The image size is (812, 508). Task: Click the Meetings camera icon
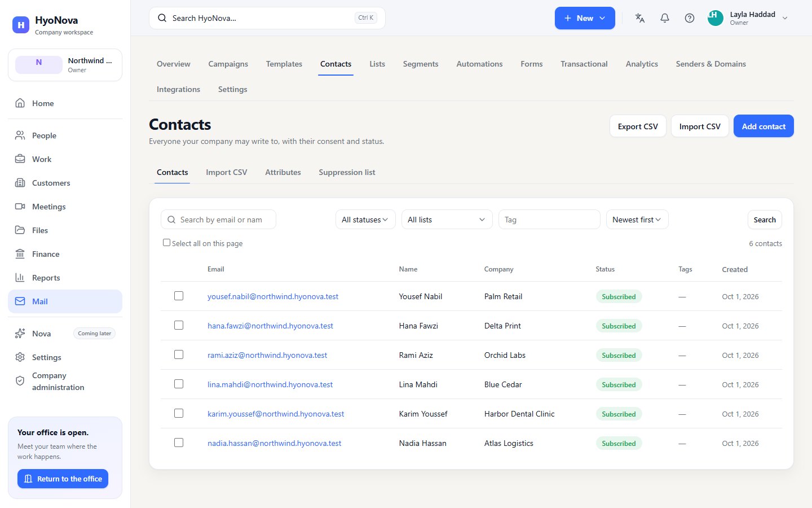pos(20,207)
